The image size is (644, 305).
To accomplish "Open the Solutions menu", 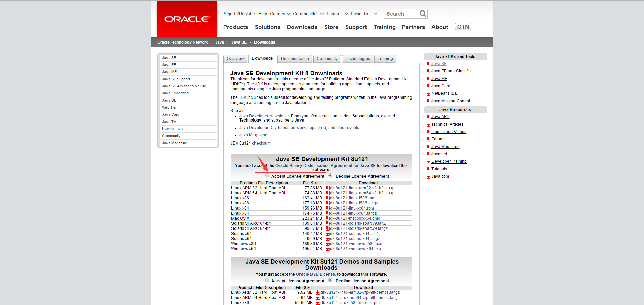I will click(x=268, y=27).
